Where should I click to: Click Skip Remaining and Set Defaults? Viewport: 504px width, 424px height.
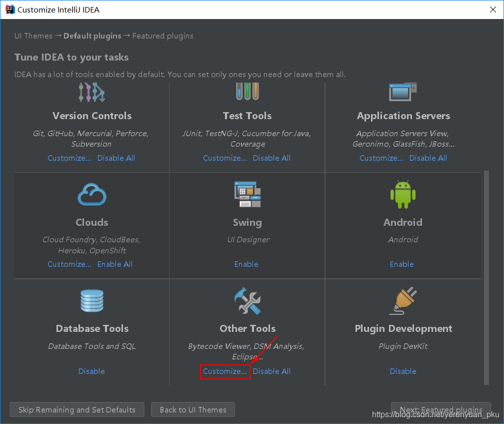click(77, 409)
